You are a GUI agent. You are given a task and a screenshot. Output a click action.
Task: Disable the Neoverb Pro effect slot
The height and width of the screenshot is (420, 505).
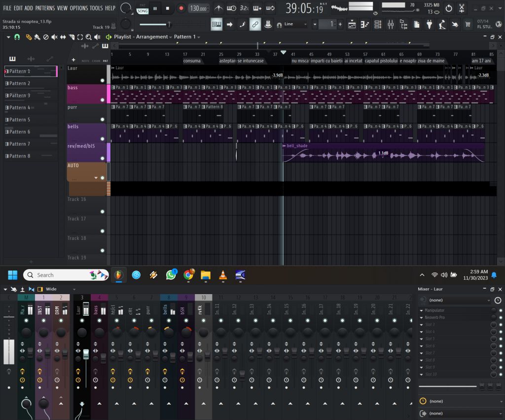pos(501,317)
